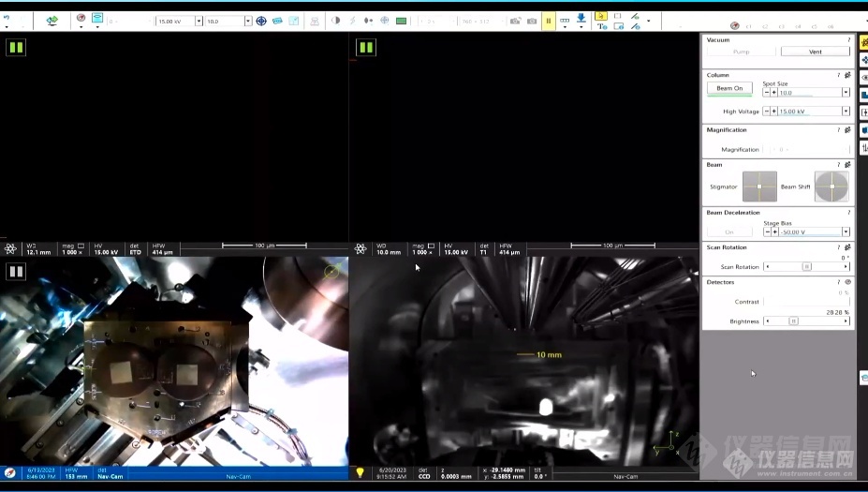Click the auto contrast half-circle toolbar icon
This screenshot has height=492, width=868.
336,21
